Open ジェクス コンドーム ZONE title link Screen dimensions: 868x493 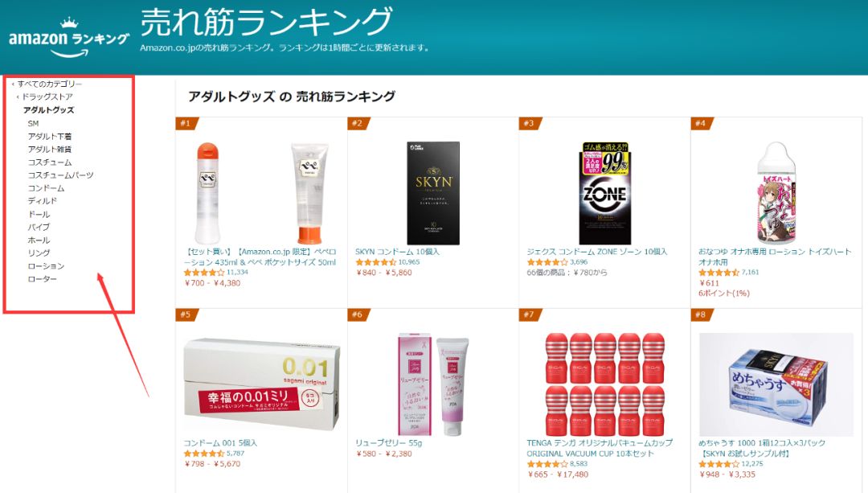(596, 252)
